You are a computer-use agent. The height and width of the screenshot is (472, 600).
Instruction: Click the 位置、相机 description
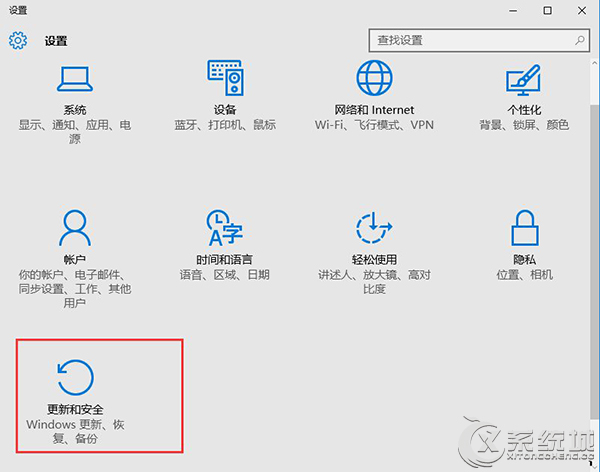pos(524,274)
